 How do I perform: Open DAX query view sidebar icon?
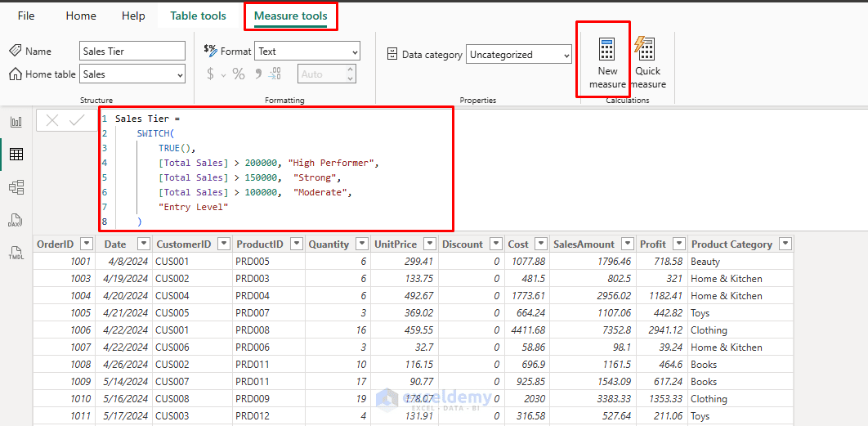click(x=16, y=221)
